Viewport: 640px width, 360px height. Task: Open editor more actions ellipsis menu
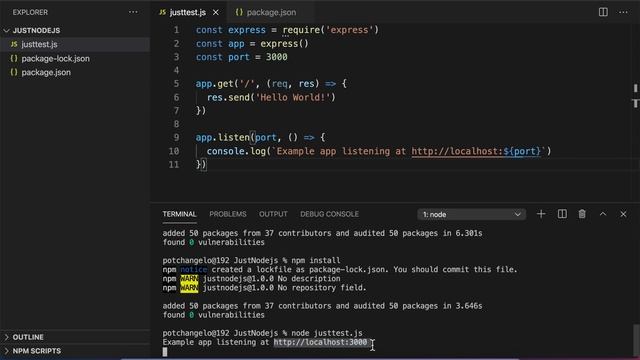(x=623, y=12)
